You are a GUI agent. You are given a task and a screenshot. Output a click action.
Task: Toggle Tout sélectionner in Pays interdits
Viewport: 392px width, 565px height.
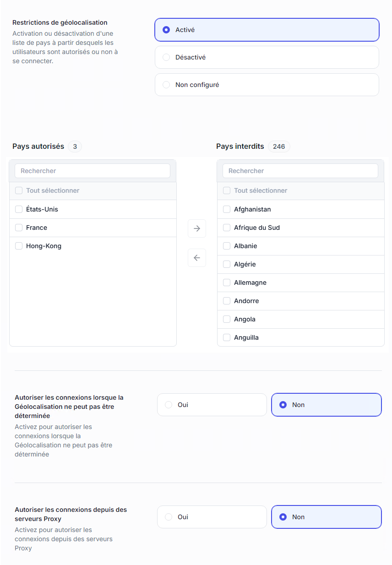pyautogui.click(x=227, y=190)
